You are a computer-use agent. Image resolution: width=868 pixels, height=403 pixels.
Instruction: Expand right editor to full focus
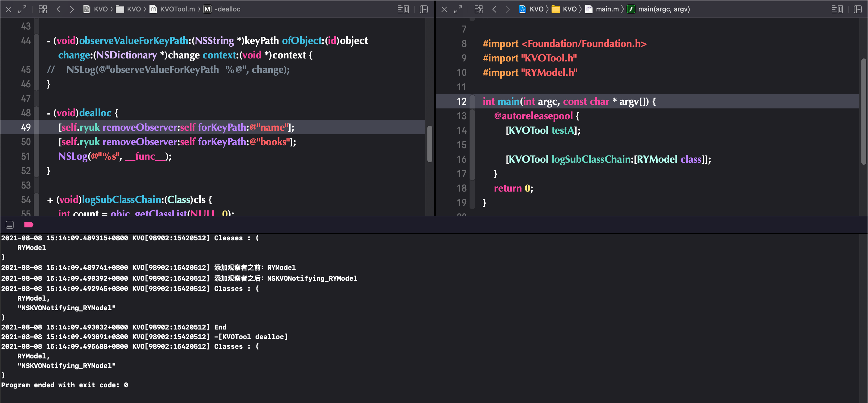[458, 9]
